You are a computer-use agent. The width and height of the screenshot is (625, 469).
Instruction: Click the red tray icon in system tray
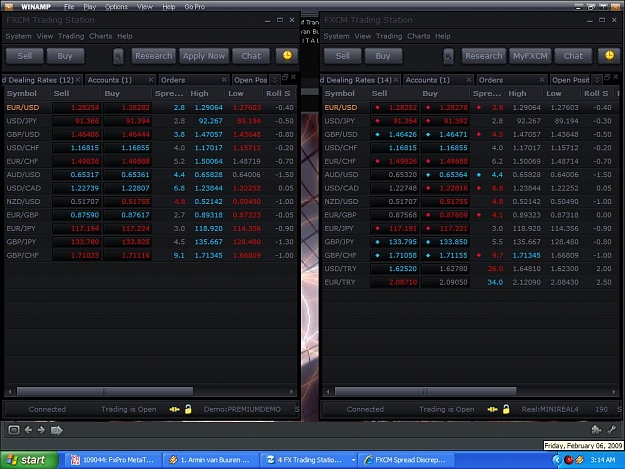569,460
